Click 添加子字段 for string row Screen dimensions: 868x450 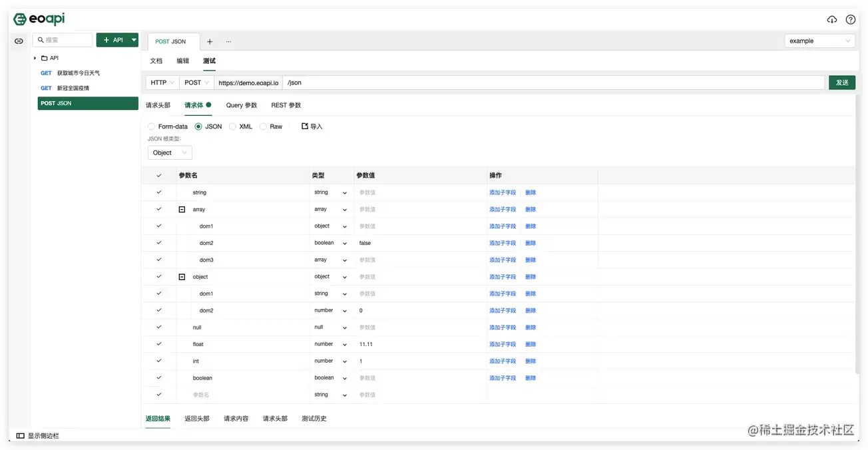(x=503, y=192)
